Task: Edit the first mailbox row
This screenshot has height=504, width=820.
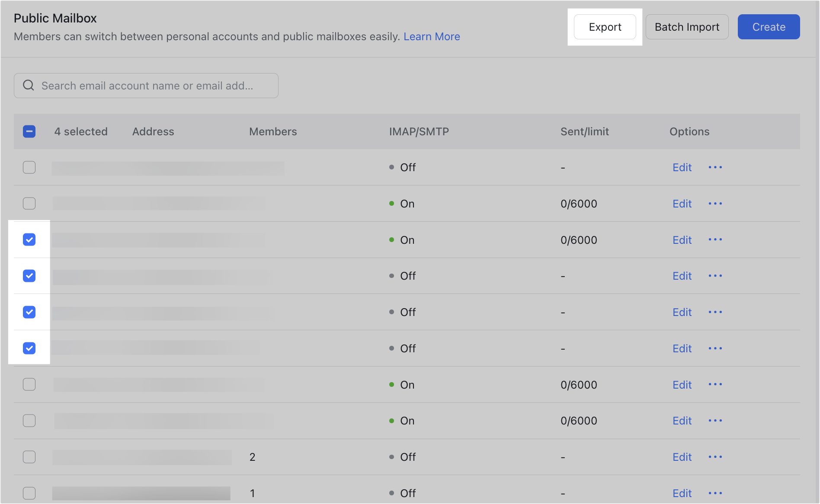Action: (682, 167)
